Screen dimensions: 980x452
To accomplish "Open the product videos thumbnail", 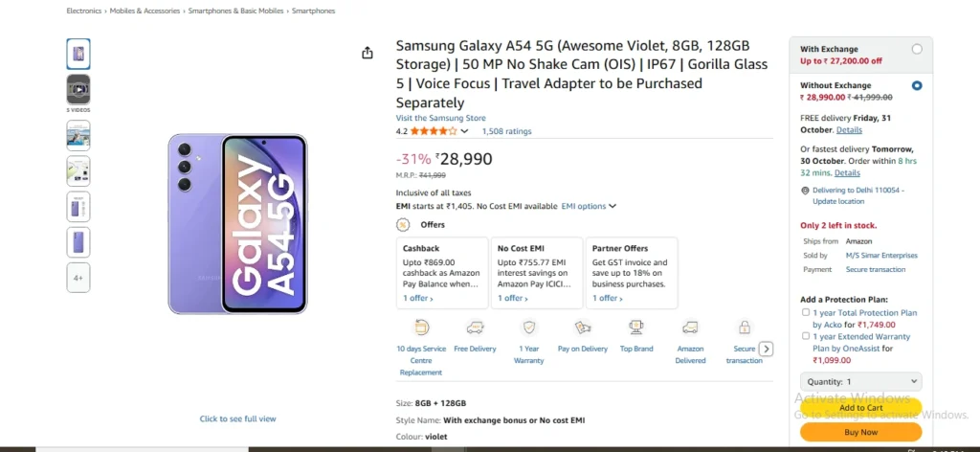I will (78, 89).
